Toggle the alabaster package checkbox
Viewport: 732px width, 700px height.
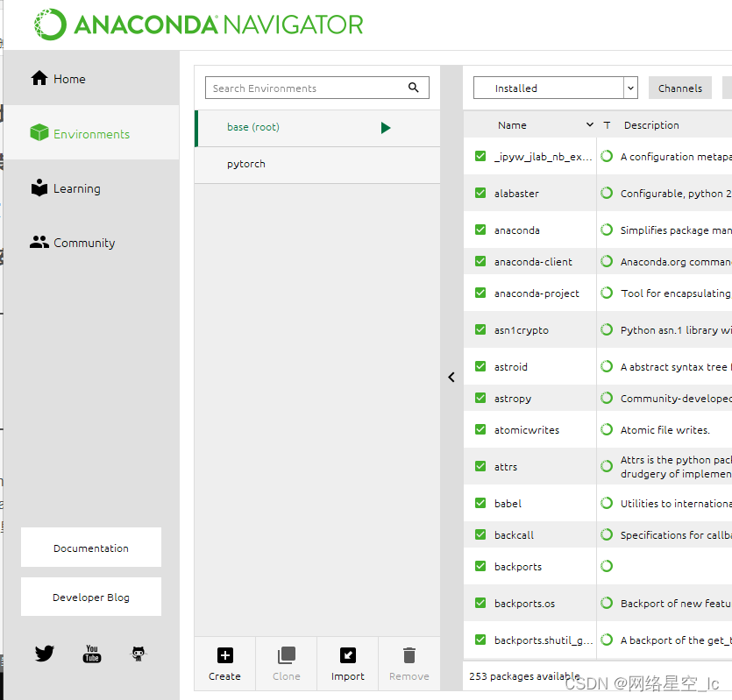pyautogui.click(x=480, y=193)
